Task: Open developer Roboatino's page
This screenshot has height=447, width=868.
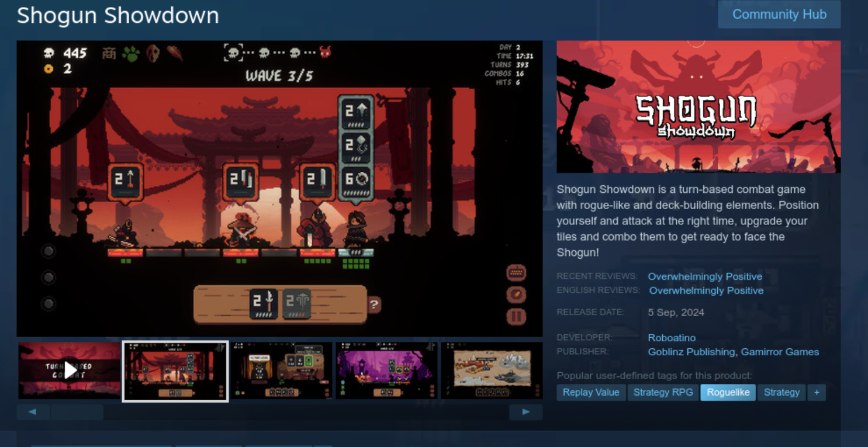Action: click(672, 338)
